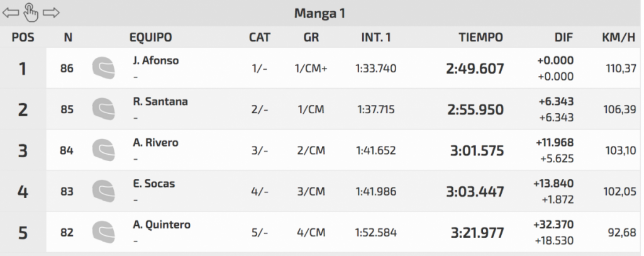Image resolution: width=644 pixels, height=256 pixels.
Task: Click the helmet icon beside R. Santana
Action: pyautogui.click(x=103, y=109)
